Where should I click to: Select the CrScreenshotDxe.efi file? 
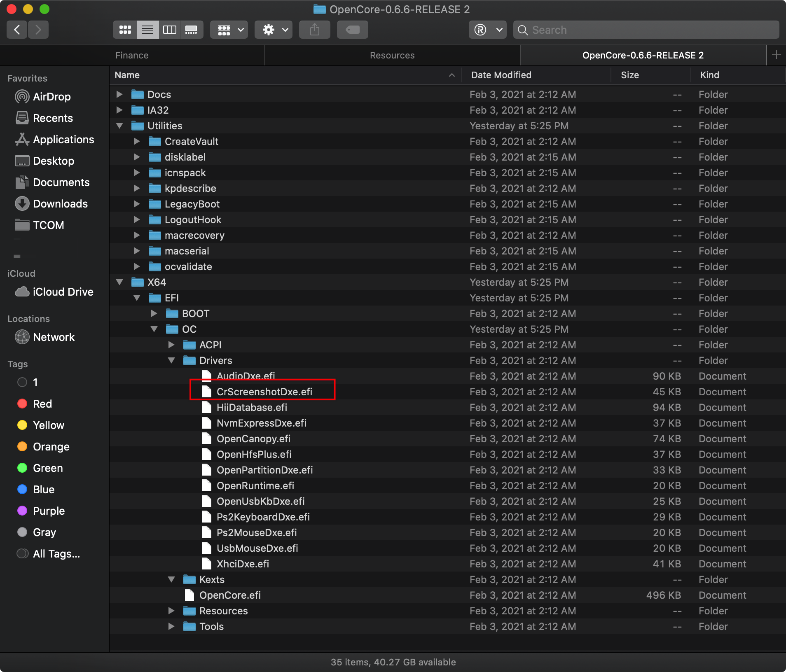click(264, 392)
